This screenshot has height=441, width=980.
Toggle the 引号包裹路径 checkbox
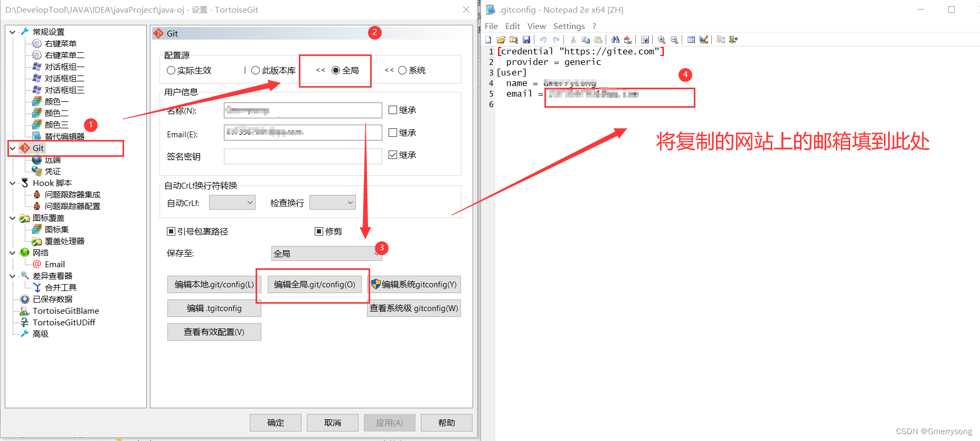pyautogui.click(x=171, y=231)
